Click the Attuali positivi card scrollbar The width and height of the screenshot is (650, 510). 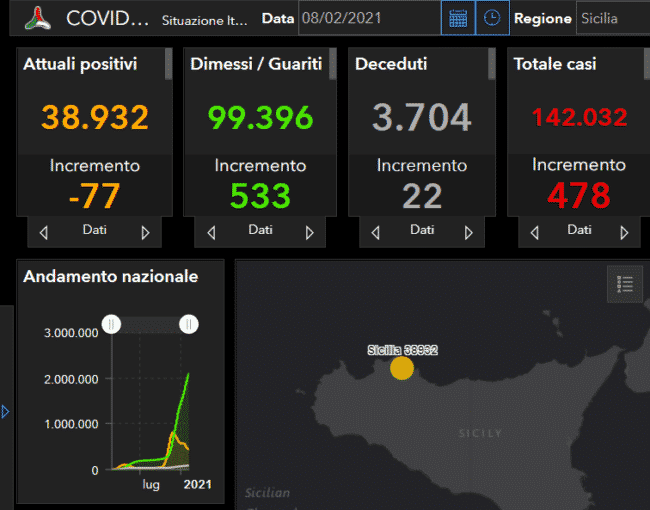168,64
